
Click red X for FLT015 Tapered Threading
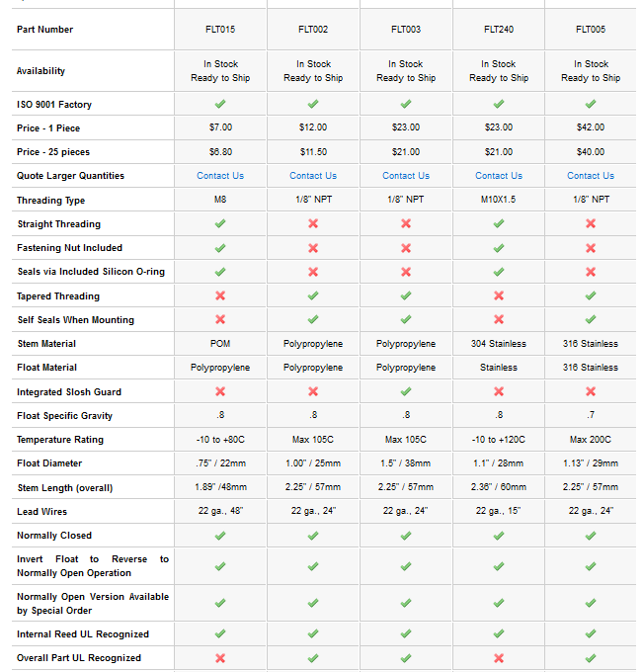point(220,296)
